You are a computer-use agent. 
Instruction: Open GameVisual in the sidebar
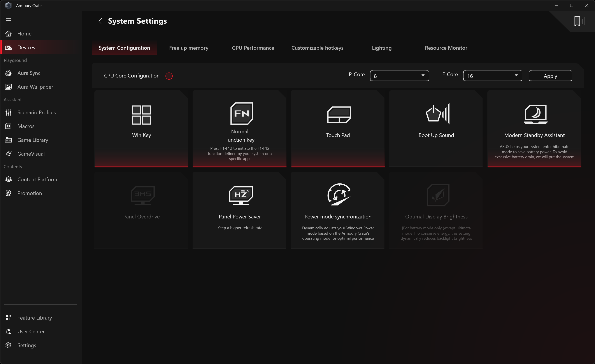click(31, 154)
